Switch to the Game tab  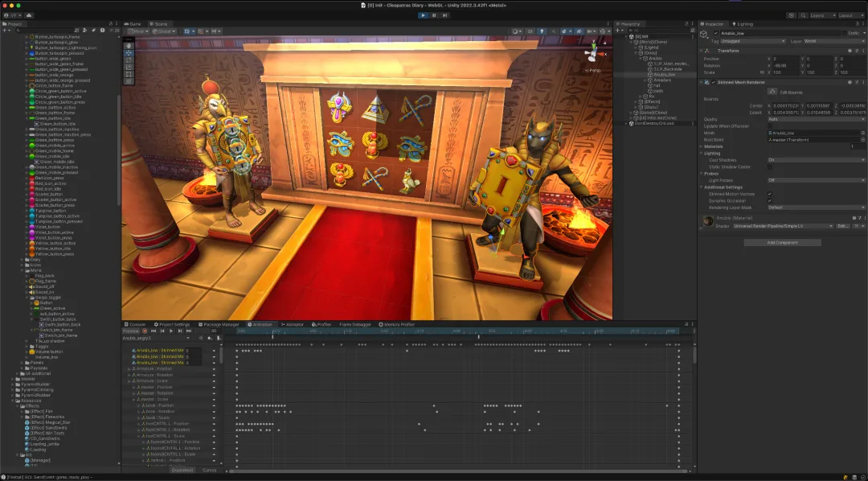[x=133, y=24]
